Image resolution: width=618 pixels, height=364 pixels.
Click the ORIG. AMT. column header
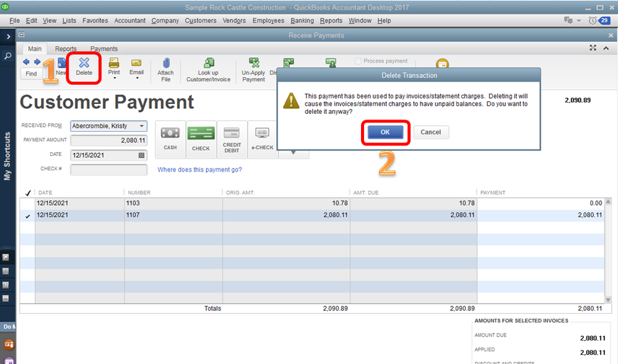coord(240,193)
